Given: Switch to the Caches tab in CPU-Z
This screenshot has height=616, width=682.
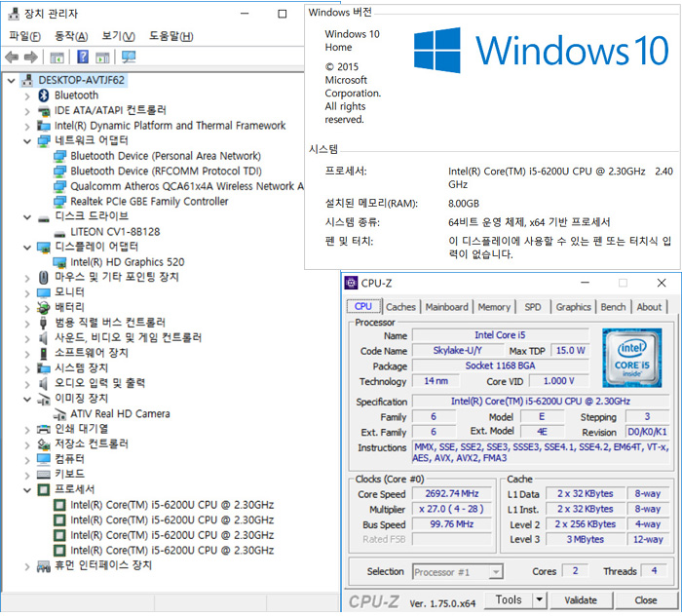Looking at the screenshot, I should (400, 307).
